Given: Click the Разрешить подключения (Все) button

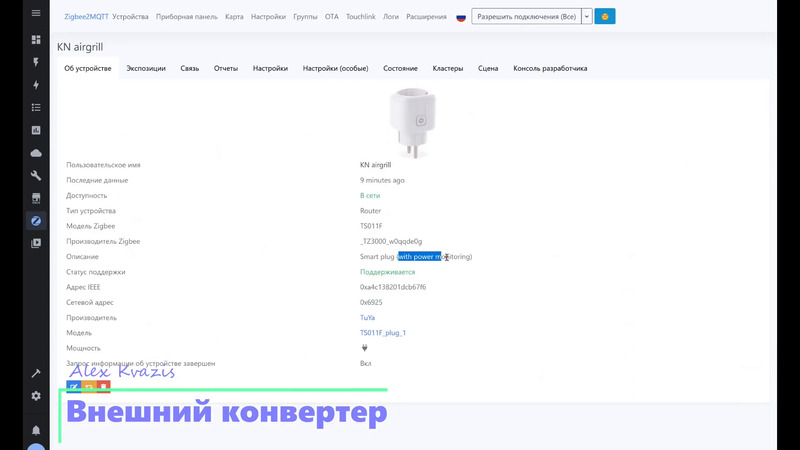Looking at the screenshot, I should click(x=525, y=17).
